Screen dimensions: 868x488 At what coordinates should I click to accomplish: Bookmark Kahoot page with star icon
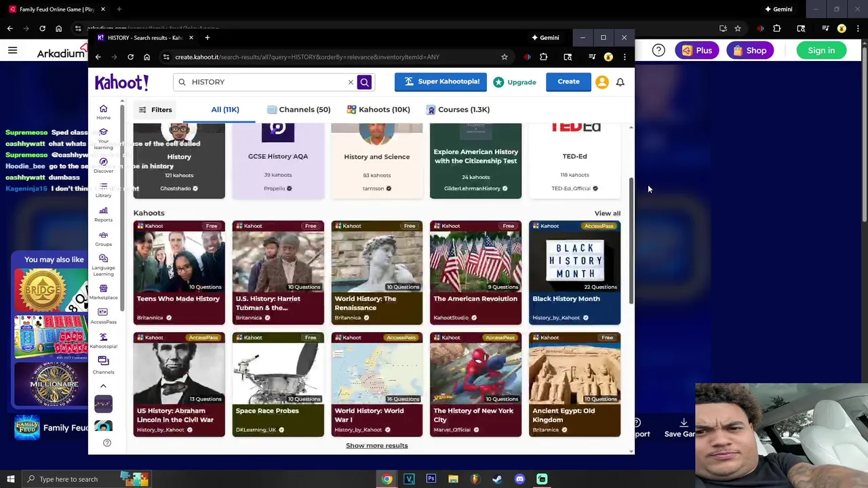[504, 57]
